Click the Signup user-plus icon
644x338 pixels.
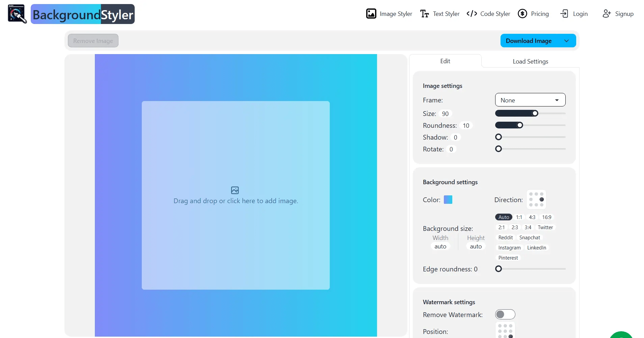click(607, 14)
